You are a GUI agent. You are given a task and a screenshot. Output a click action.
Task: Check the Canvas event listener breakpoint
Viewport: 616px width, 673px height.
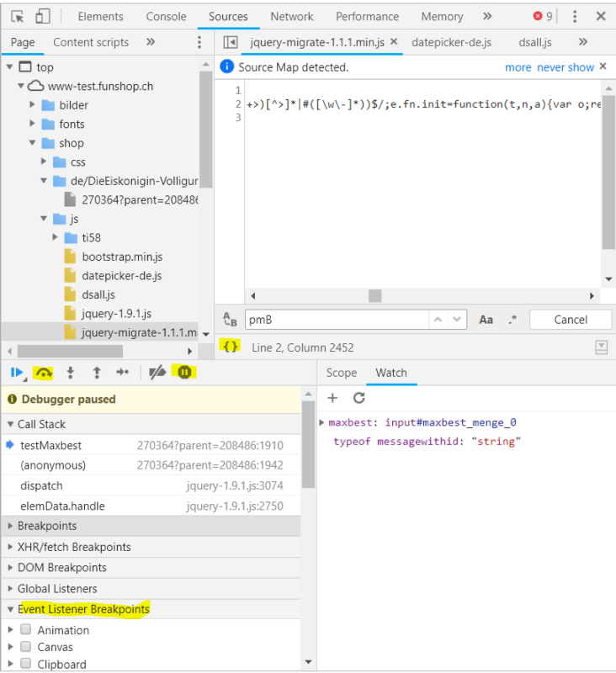click(26, 647)
